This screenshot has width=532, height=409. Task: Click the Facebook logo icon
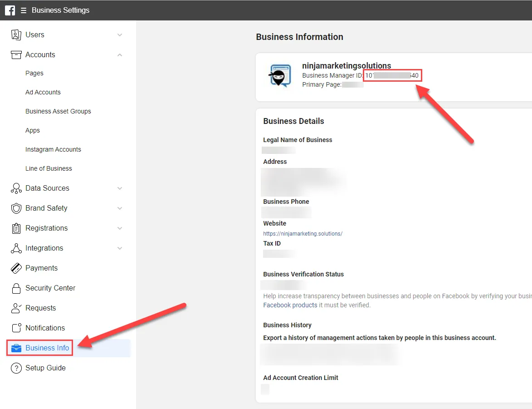click(10, 10)
